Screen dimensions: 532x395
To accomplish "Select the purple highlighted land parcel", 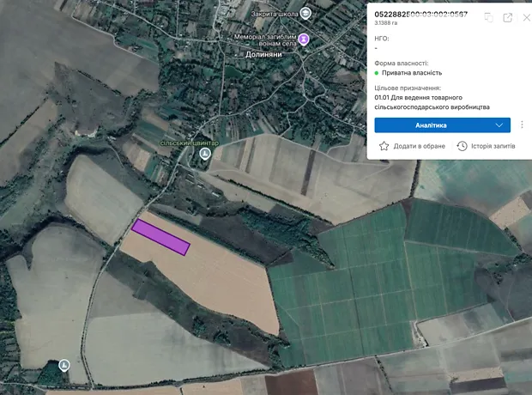I will [x=160, y=237].
